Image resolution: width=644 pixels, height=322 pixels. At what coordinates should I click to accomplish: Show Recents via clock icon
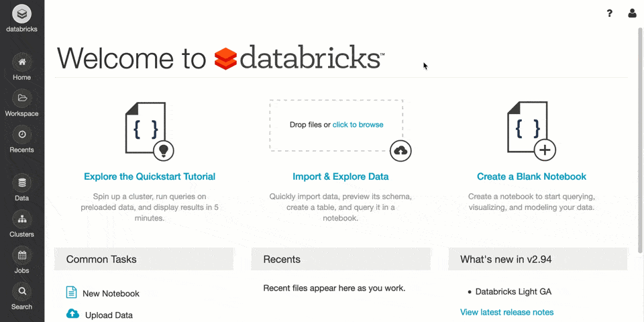22,135
